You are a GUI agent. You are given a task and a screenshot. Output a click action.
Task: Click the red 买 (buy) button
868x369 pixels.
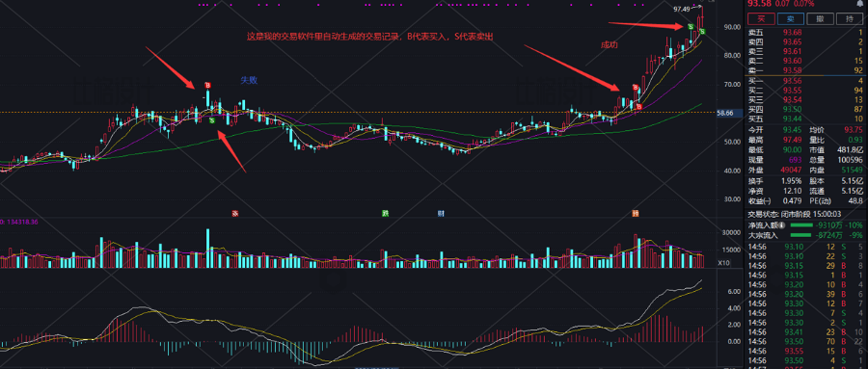[761, 19]
